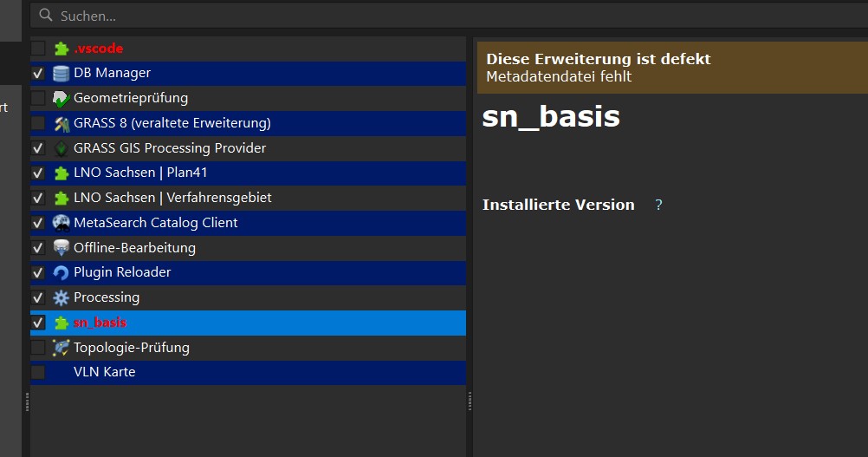Click the MetaSearch Catalog Client icon
This screenshot has height=457, width=868.
(61, 223)
